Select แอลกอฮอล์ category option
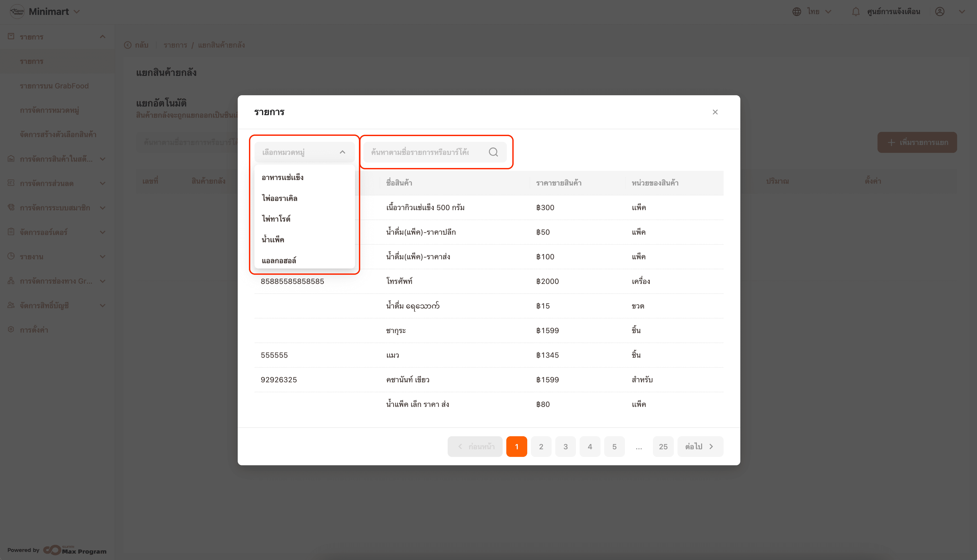 pos(279,260)
